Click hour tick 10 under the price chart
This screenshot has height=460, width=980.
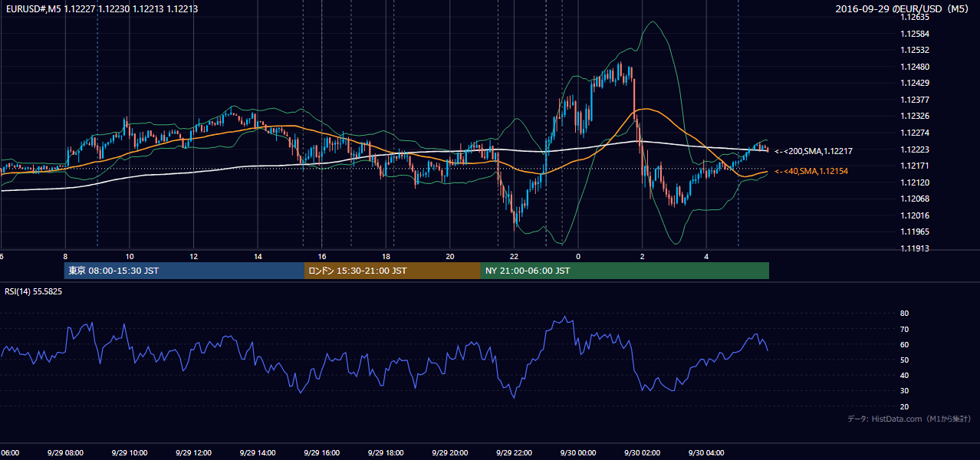point(130,257)
